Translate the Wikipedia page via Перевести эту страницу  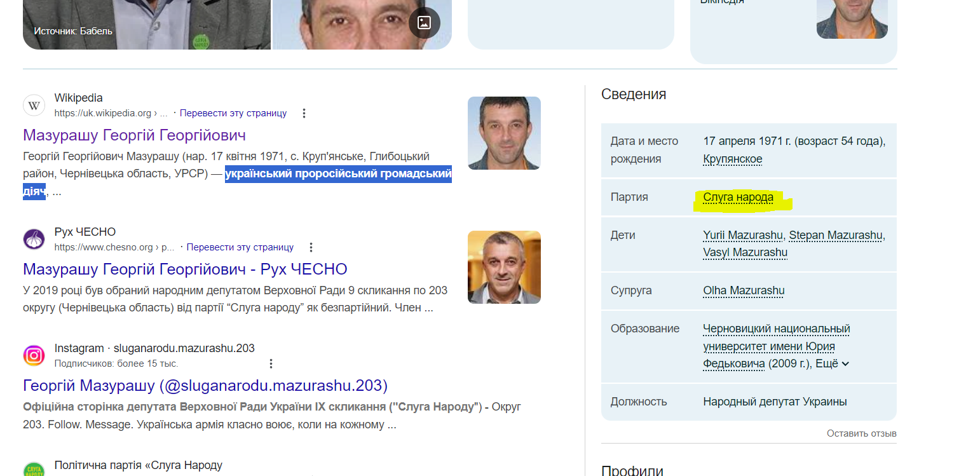[x=233, y=114]
